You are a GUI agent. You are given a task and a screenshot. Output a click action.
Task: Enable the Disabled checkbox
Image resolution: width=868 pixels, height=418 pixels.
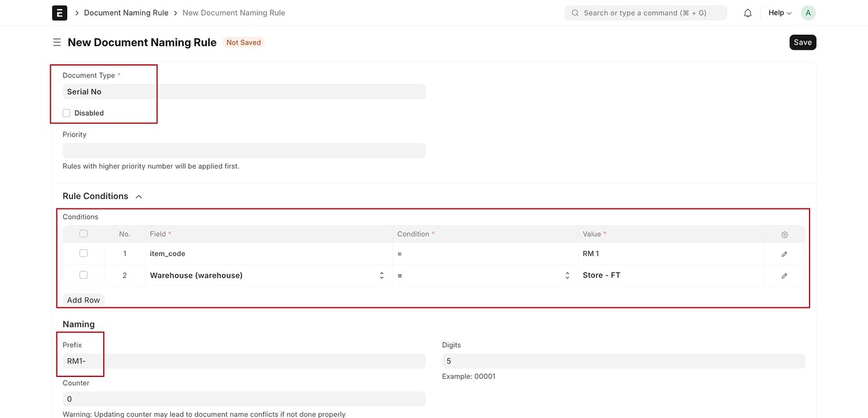click(x=66, y=113)
